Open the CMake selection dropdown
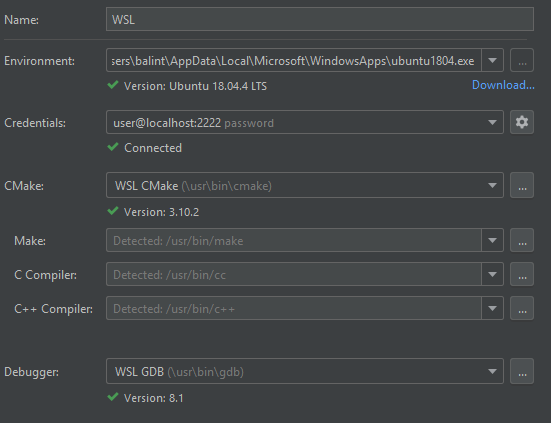The width and height of the screenshot is (551, 423). 305,185
